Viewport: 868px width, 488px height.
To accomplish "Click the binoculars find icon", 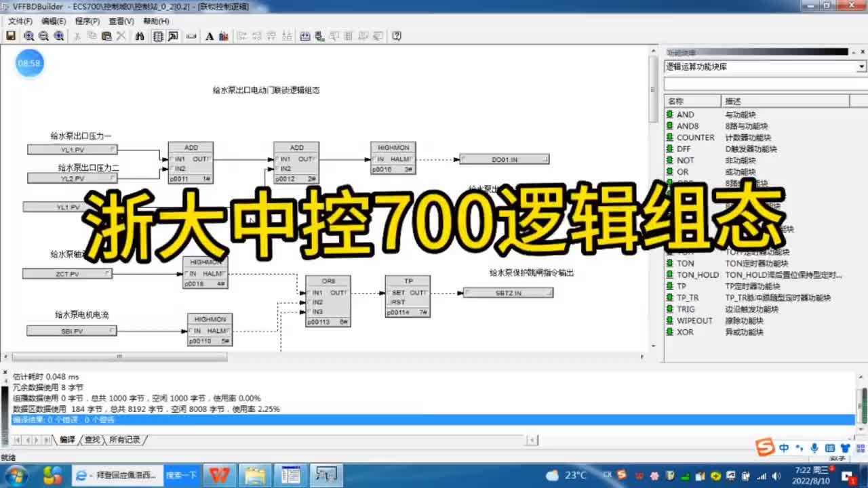I will (140, 36).
